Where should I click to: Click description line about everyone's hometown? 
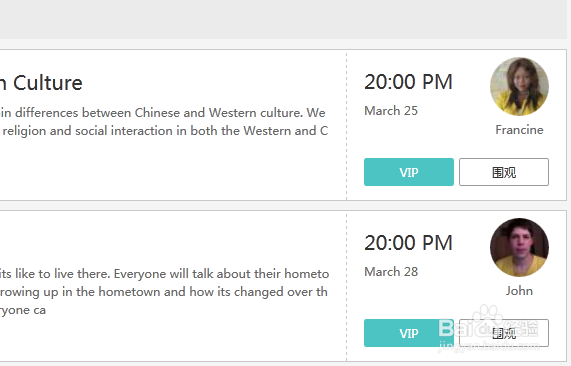point(165,274)
